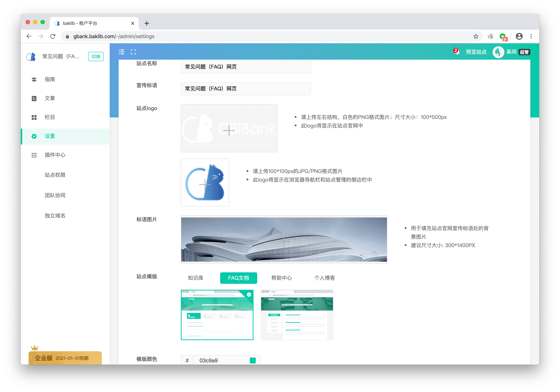This screenshot has height=392, width=560.
Task: Open 指南 in the sidebar
Action: click(65, 79)
